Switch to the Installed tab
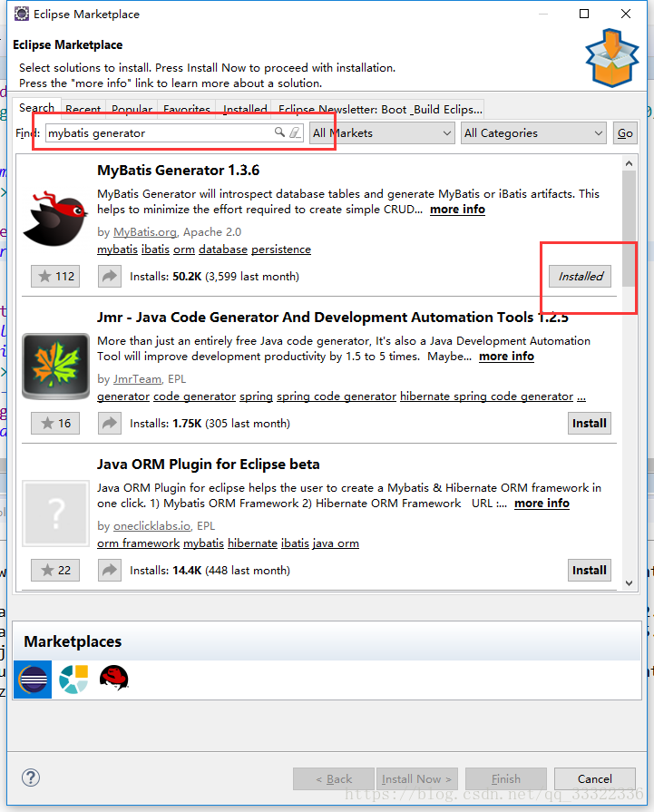The width and height of the screenshot is (654, 812). [x=245, y=109]
